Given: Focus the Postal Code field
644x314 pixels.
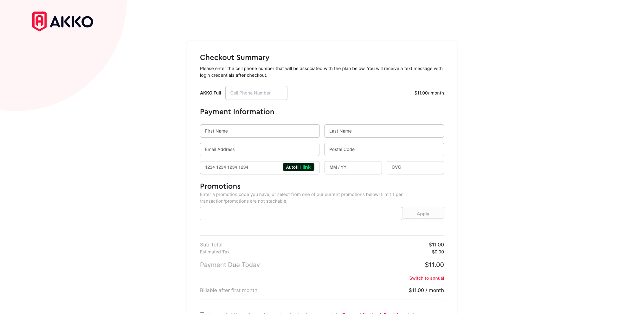Looking at the screenshot, I should tap(384, 149).
